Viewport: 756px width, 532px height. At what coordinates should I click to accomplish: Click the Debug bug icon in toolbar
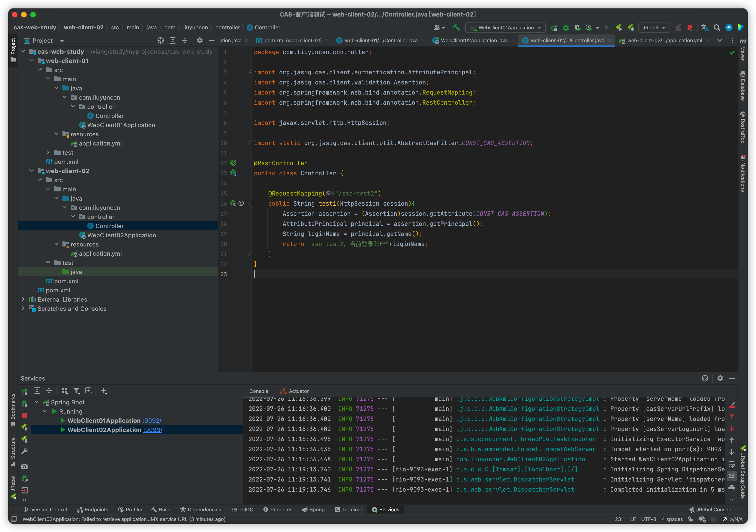566,28
